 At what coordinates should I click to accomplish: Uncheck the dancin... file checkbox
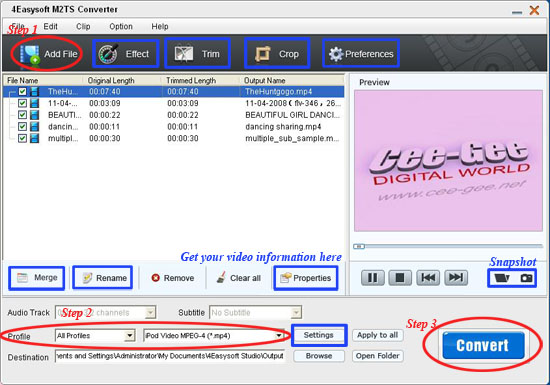coord(22,126)
